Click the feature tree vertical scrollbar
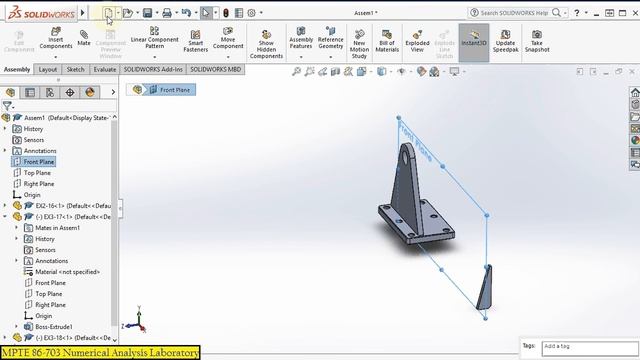The height and width of the screenshot is (360, 640). tap(115, 222)
